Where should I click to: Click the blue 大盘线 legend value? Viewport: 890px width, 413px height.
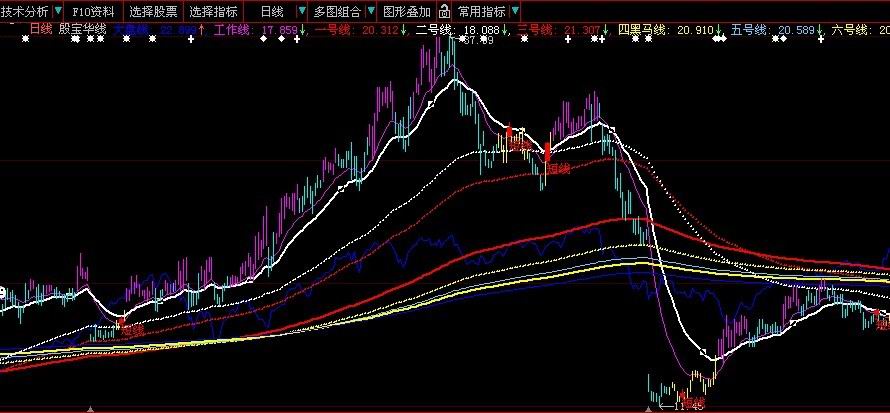[x=156, y=30]
